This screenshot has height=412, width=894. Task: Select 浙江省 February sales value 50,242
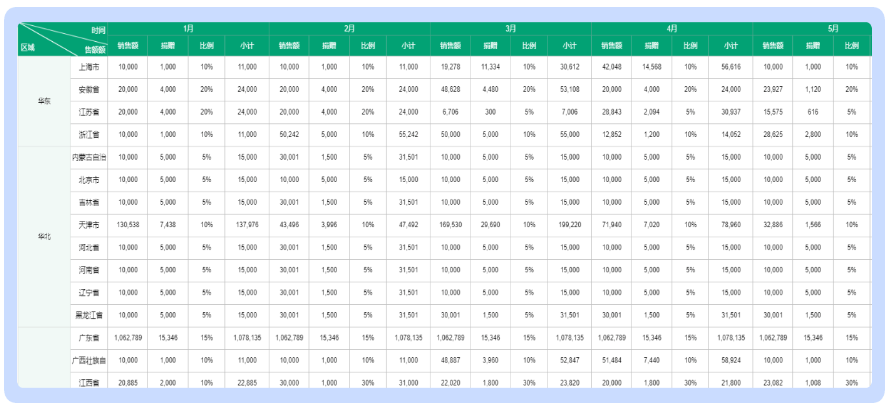pos(289,133)
